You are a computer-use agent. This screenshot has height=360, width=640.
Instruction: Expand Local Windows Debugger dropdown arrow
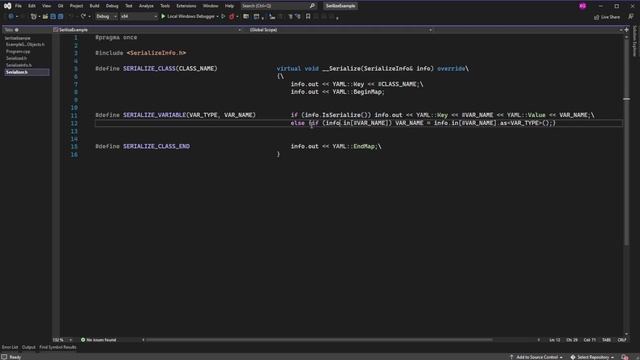pyautogui.click(x=217, y=17)
